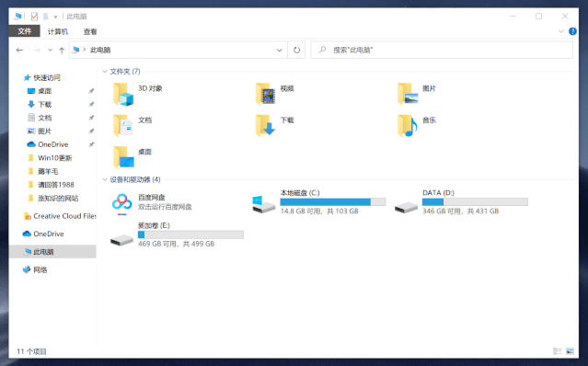Click the 此电脑 address bar text
The height and width of the screenshot is (366, 588).
point(100,50)
